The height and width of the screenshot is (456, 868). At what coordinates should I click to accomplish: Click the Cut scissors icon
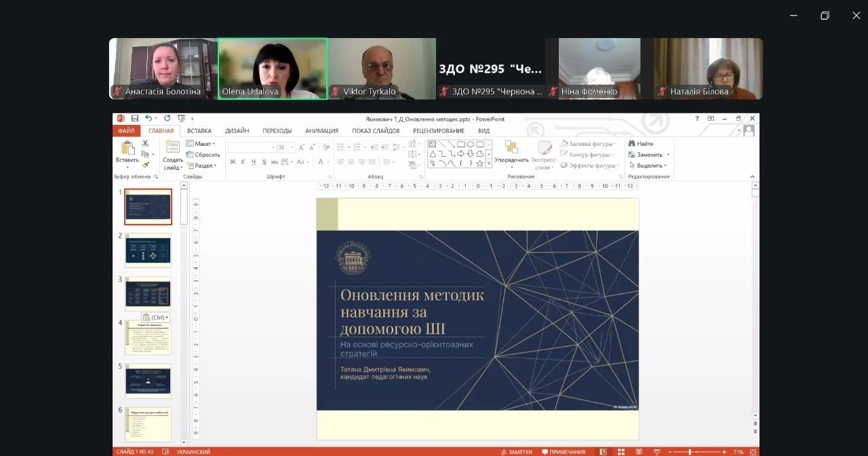[x=145, y=143]
